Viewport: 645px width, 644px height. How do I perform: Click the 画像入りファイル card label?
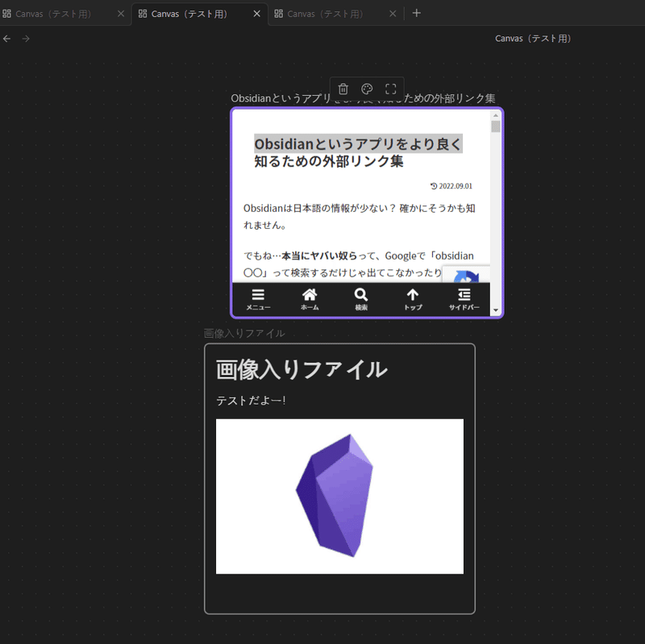(244, 333)
